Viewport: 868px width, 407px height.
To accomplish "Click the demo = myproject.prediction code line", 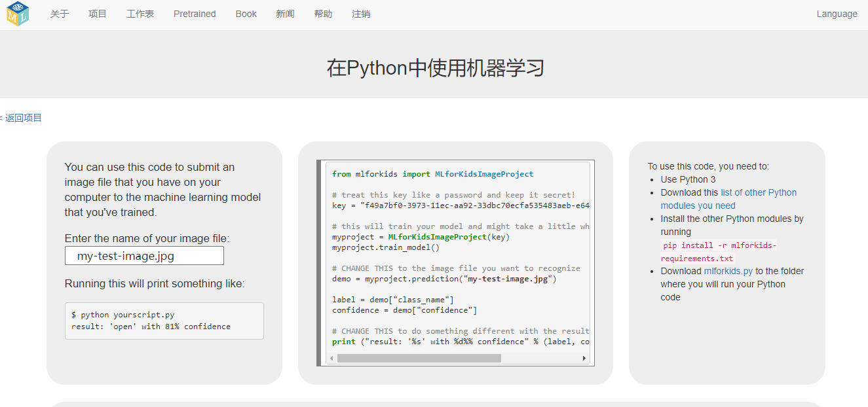I will (444, 279).
